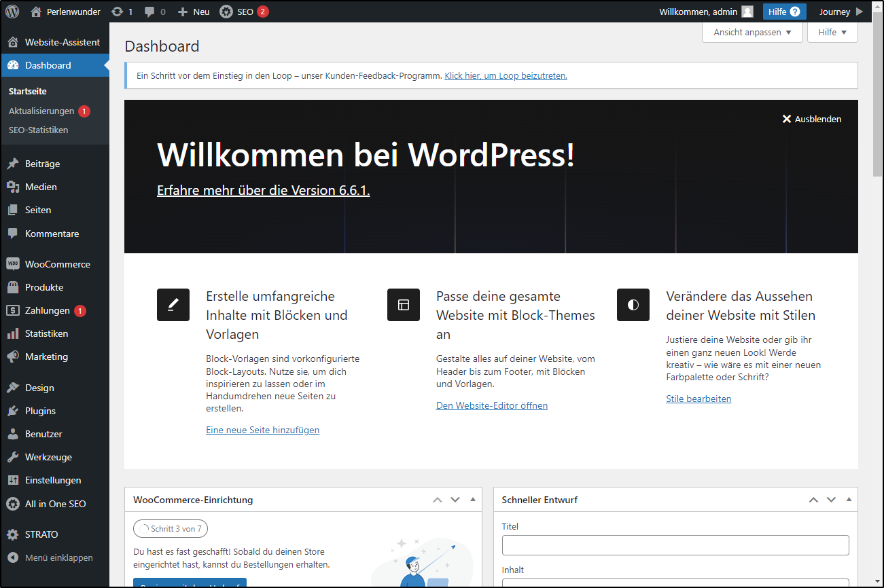The height and width of the screenshot is (588, 884).
Task: Collapse the WooCommerce-Einrichtung widget
Action: click(x=472, y=499)
